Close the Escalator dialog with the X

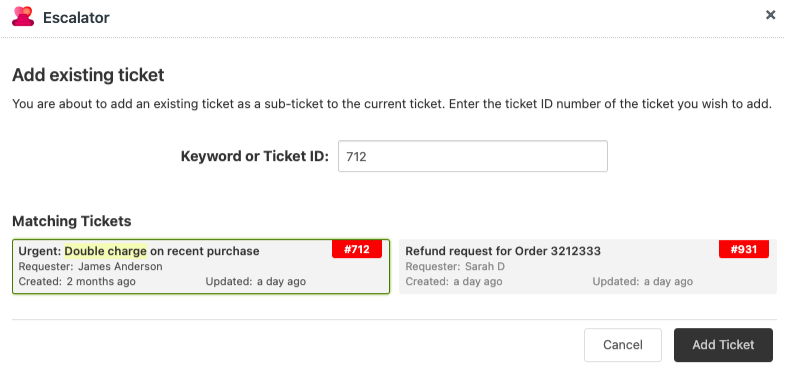[x=770, y=15]
